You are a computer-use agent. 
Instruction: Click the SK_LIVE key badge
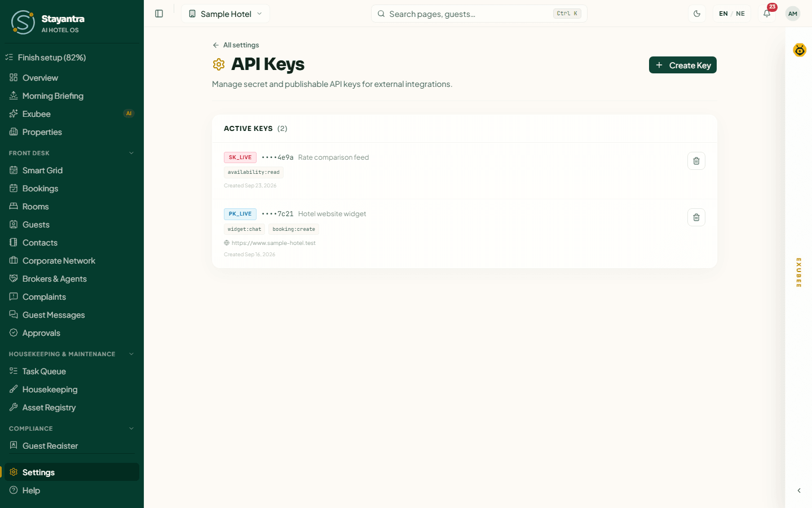pyautogui.click(x=240, y=157)
